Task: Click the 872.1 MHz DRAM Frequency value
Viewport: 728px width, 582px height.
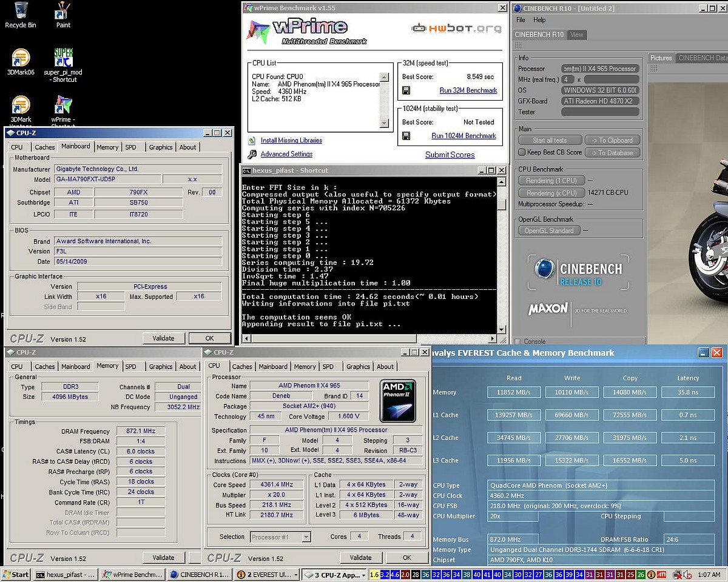Action: pos(141,431)
